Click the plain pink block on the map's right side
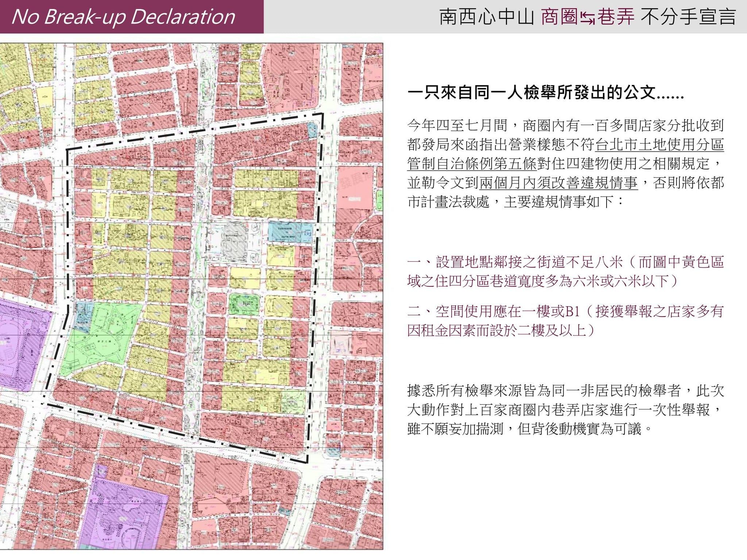747x560 pixels. tap(355, 188)
